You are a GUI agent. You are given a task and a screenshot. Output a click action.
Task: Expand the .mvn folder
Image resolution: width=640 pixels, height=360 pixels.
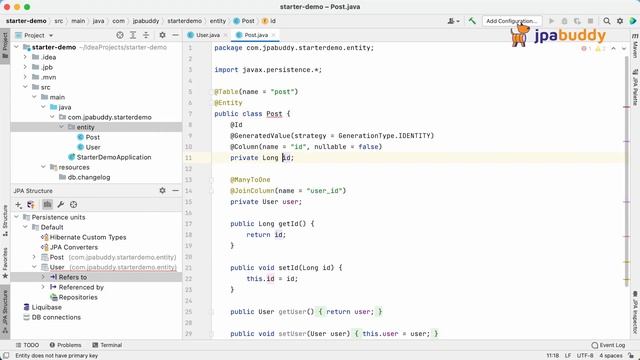[x=25, y=77]
